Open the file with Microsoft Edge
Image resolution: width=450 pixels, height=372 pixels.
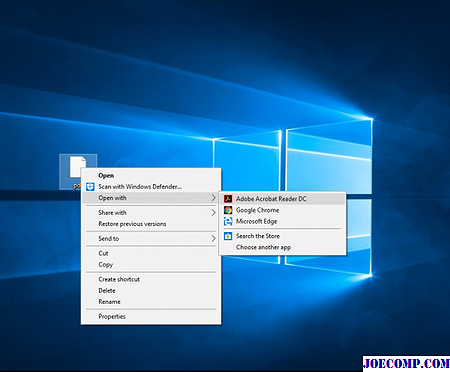tap(282, 221)
